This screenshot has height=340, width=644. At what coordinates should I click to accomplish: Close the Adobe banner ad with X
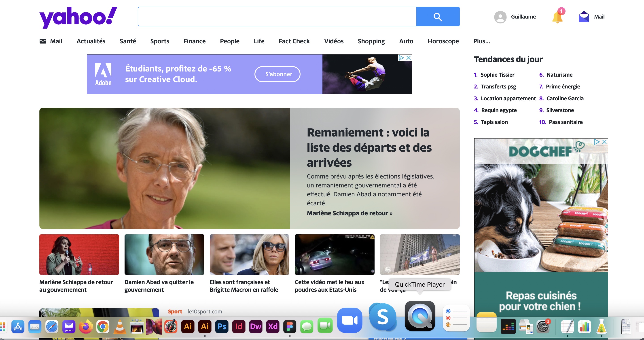click(409, 58)
